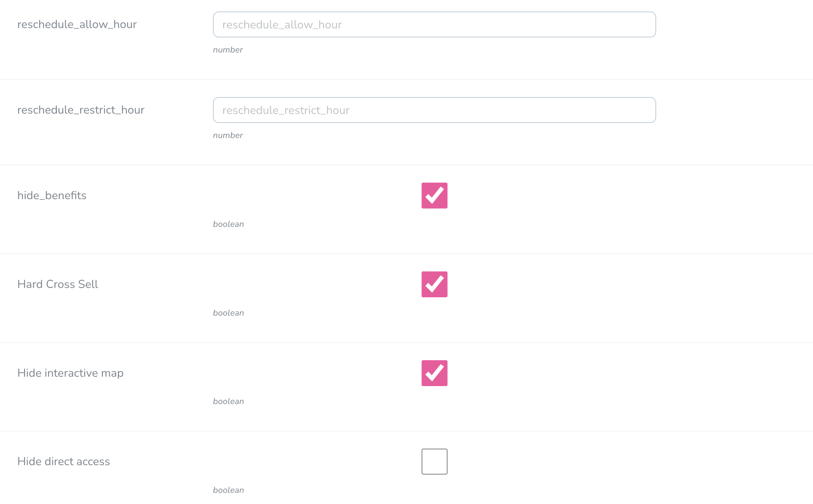Click the Hide interactive map label
Viewport: 813px width, 504px height.
pos(71,373)
